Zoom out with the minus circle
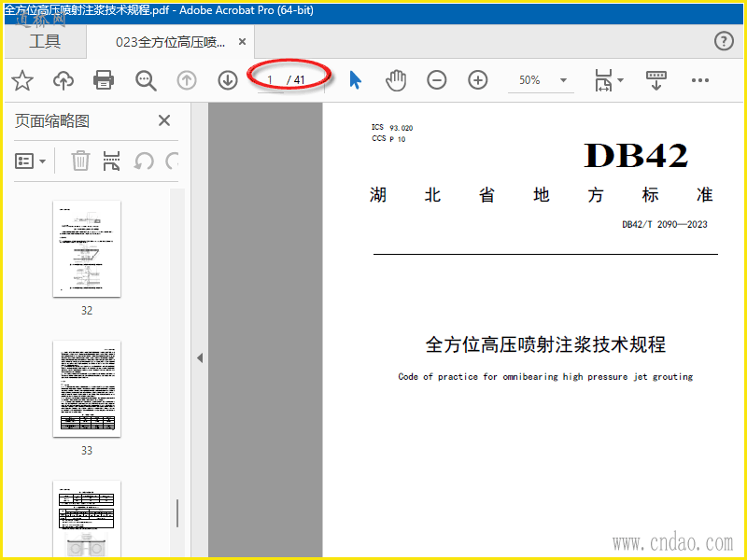This screenshot has height=560, width=747. tap(437, 80)
